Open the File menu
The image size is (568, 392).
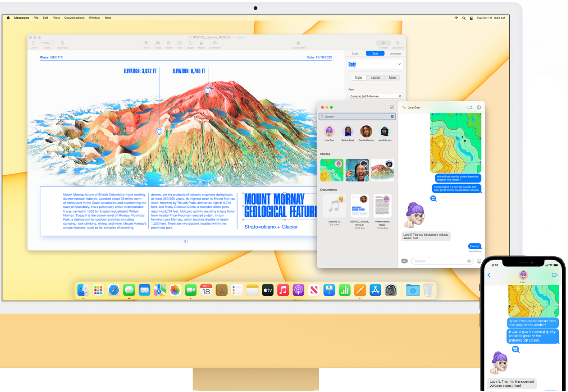pyautogui.click(x=36, y=18)
